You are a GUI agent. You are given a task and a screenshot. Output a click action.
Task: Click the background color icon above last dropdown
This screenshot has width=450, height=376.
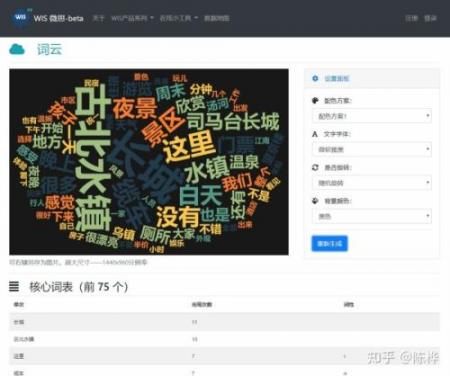click(315, 201)
